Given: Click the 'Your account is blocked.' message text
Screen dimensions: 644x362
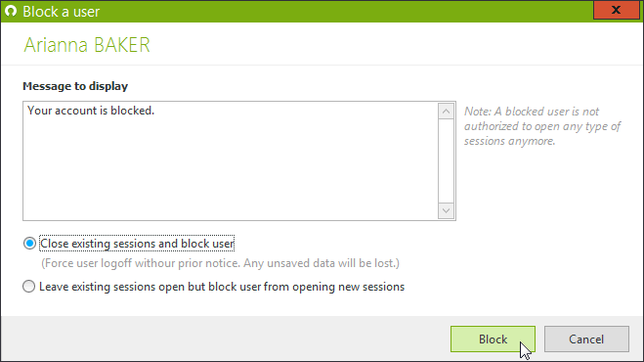Looking at the screenshot, I should 91,111.
